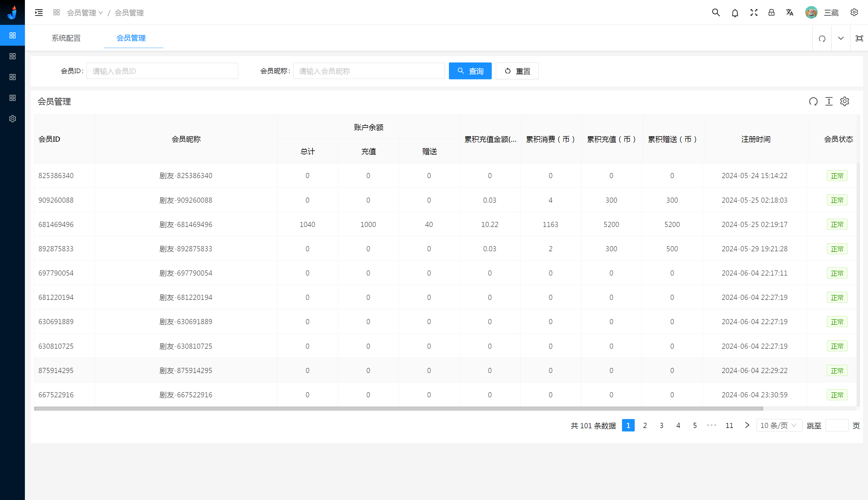Viewport: 868px width, 500px height.
Task: Open the language translation icon
Action: (x=790, y=13)
